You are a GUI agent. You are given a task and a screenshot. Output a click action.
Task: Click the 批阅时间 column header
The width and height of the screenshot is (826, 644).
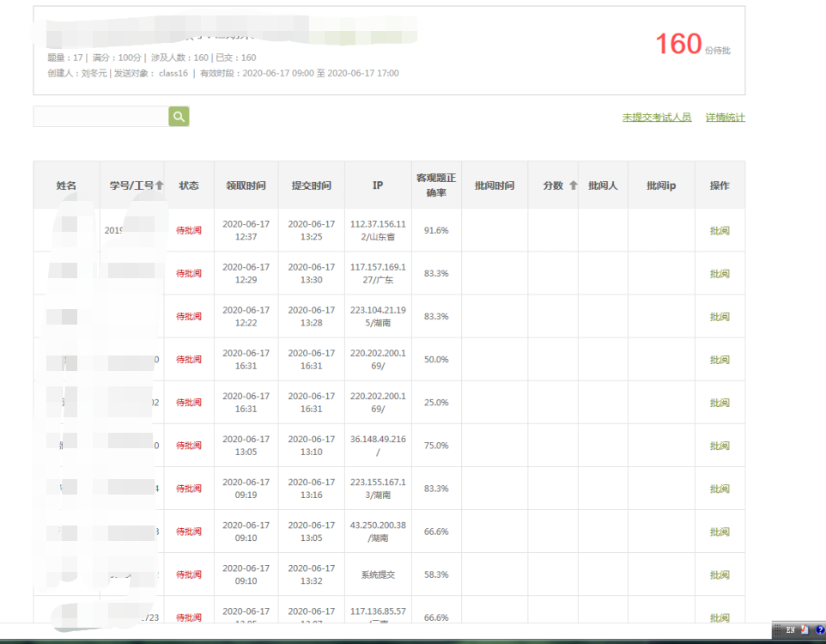(494, 185)
